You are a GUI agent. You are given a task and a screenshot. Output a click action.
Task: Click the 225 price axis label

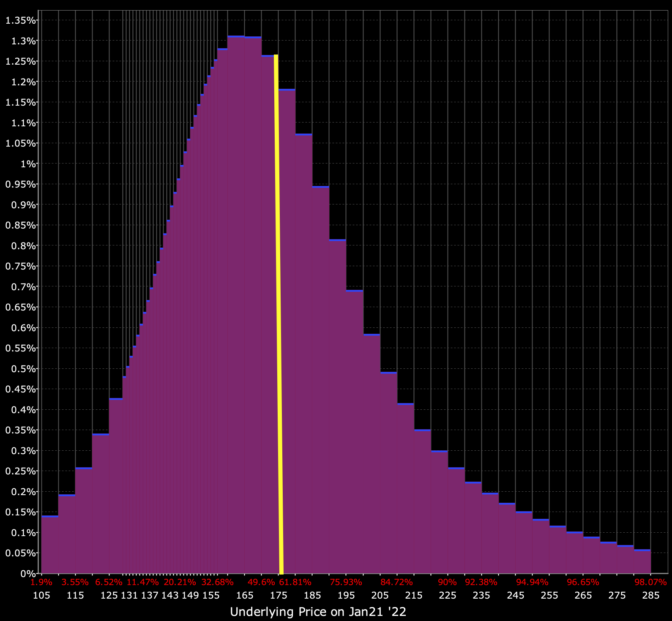pos(448,595)
